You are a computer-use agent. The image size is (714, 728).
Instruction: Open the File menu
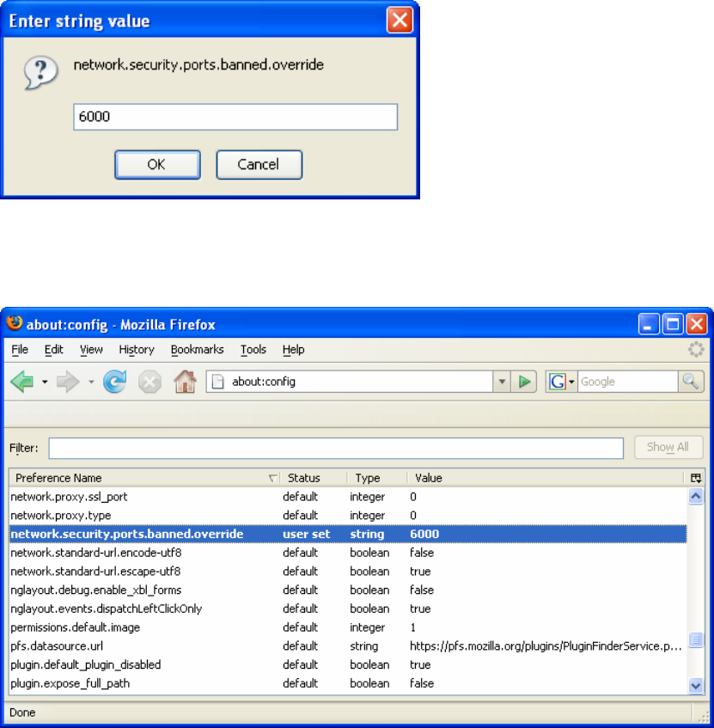[x=20, y=350]
